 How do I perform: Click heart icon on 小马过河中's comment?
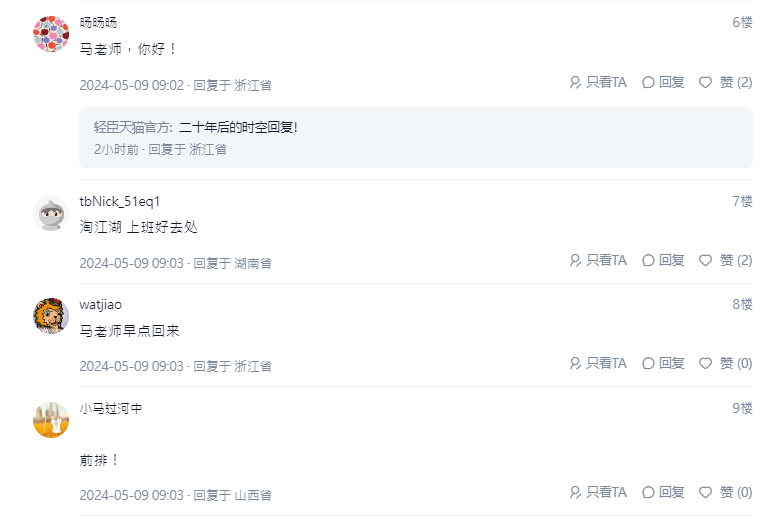(705, 492)
